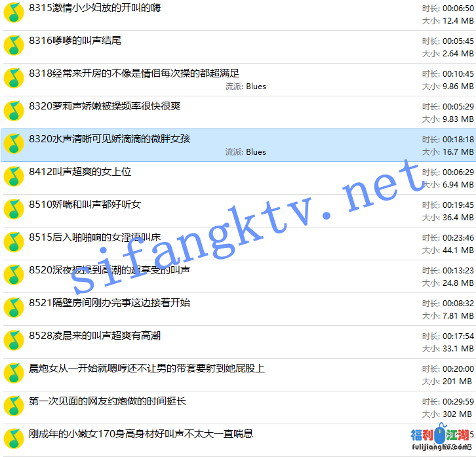This screenshot has height=457, width=476.
Task: Click the Blues genre label on track 8318
Action: (x=256, y=87)
